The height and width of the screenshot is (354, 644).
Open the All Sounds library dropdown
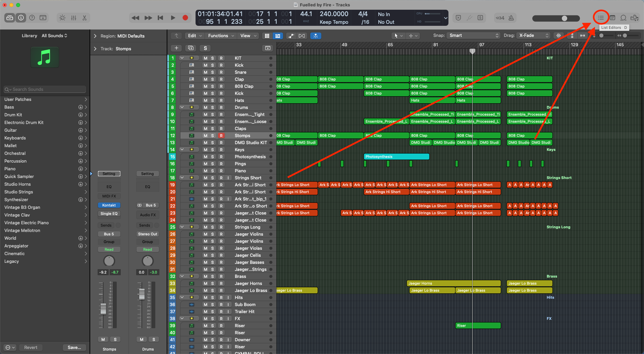click(x=54, y=36)
